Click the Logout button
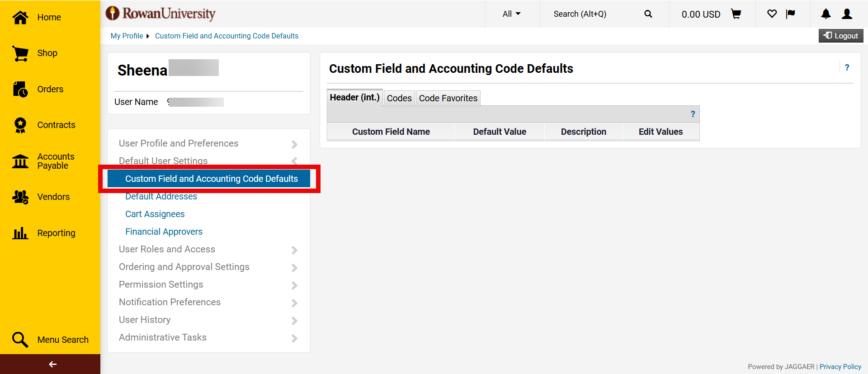The height and width of the screenshot is (374, 868). point(840,36)
